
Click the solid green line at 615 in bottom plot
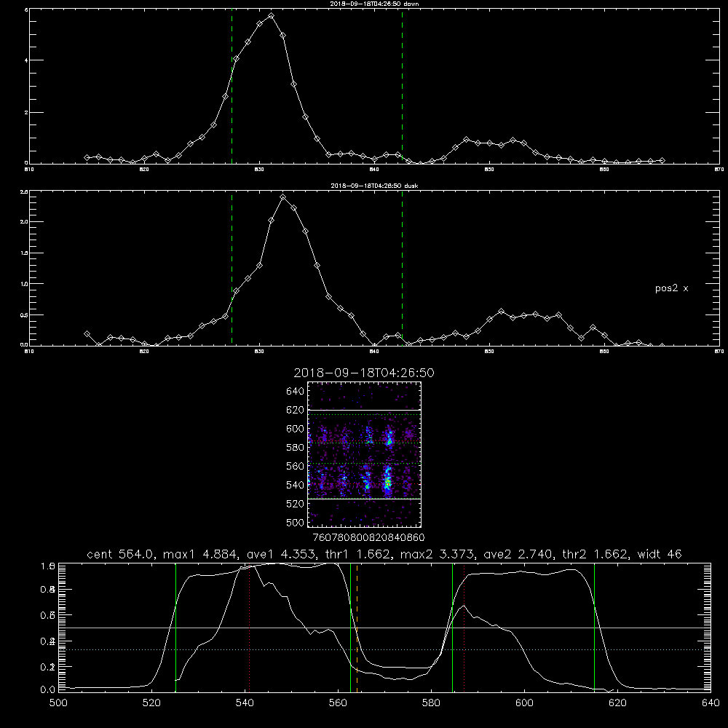pos(594,628)
